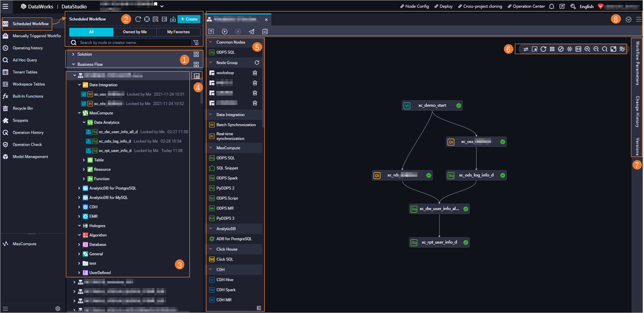Image resolution: width=644 pixels, height=313 pixels.
Task: Zoom out on the workflow canvas
Action: click(x=596, y=49)
